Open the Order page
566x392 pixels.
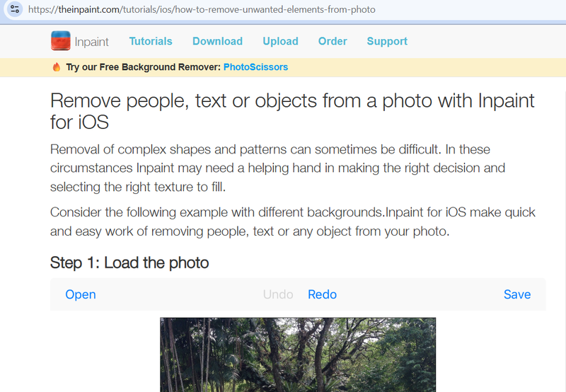click(x=333, y=41)
